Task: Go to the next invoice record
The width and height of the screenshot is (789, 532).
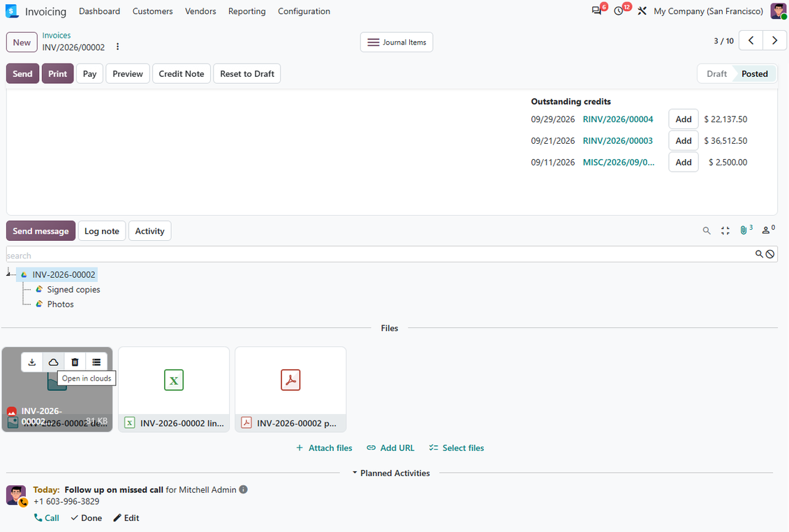Action: pos(774,40)
